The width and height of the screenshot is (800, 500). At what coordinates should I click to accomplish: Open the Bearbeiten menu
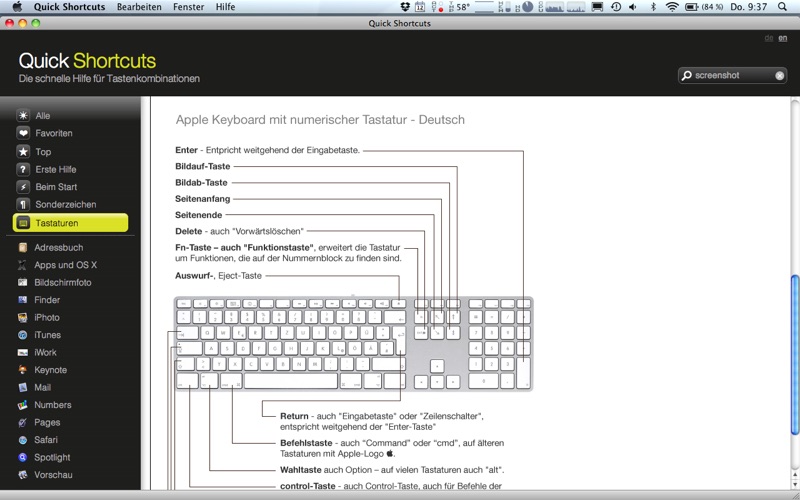139,7
